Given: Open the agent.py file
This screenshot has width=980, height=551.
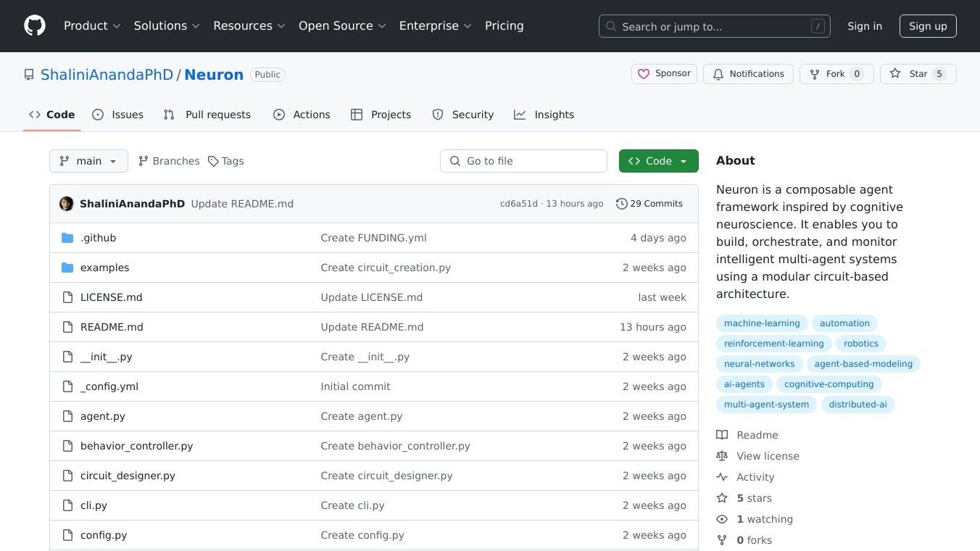Looking at the screenshot, I should click(103, 416).
